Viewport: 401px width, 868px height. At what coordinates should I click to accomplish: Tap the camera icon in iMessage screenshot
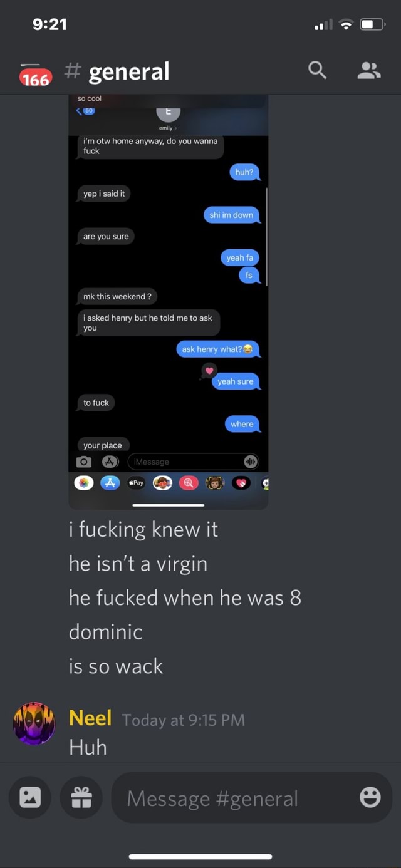(84, 462)
